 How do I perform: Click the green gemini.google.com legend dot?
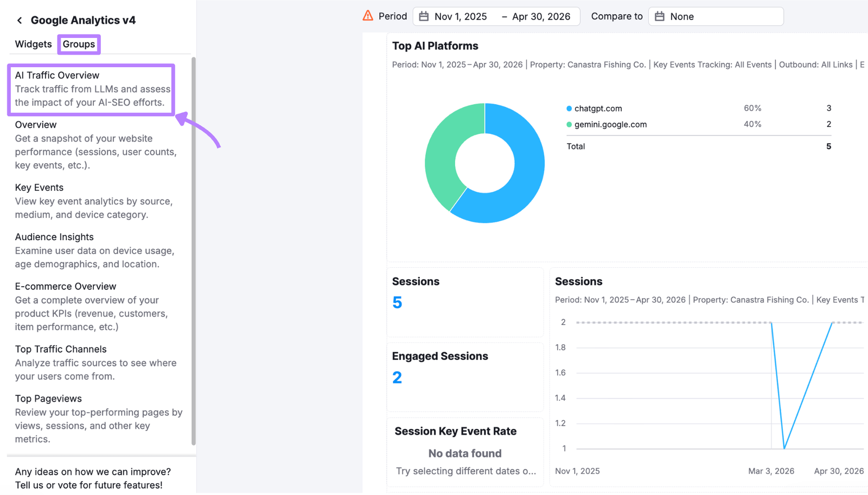(569, 125)
